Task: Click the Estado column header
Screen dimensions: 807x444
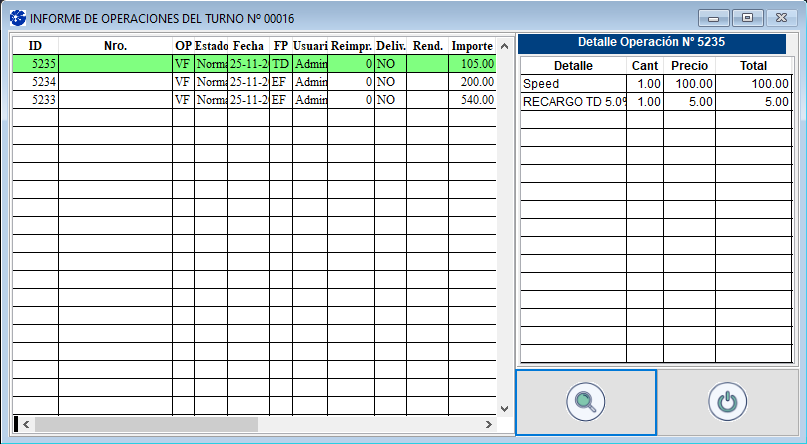Action: coord(211,46)
